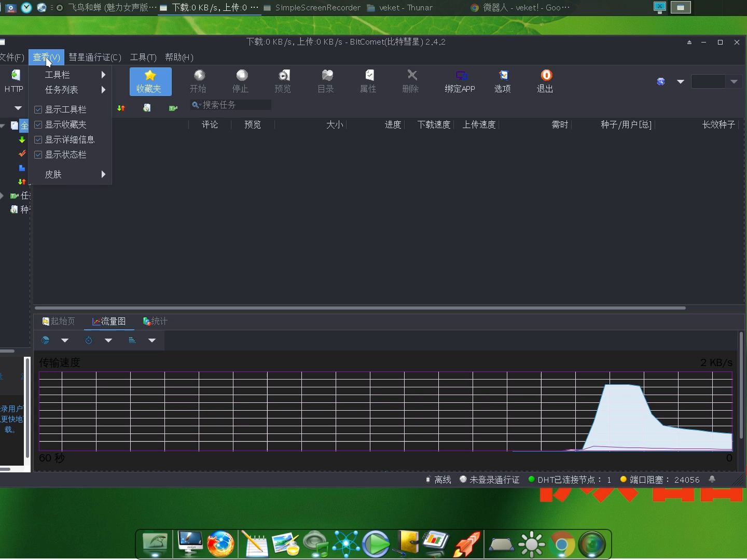Switch to SimpleScreenRecorder in the taskbar

pos(312,7)
